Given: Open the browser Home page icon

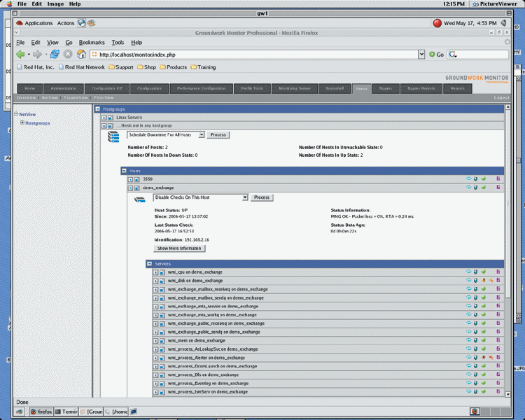Looking at the screenshot, I should 81,55.
